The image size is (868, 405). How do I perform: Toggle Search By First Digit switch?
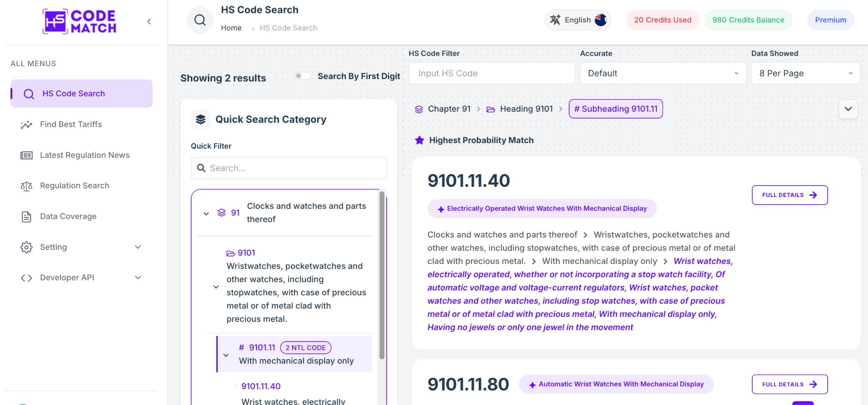(x=303, y=76)
